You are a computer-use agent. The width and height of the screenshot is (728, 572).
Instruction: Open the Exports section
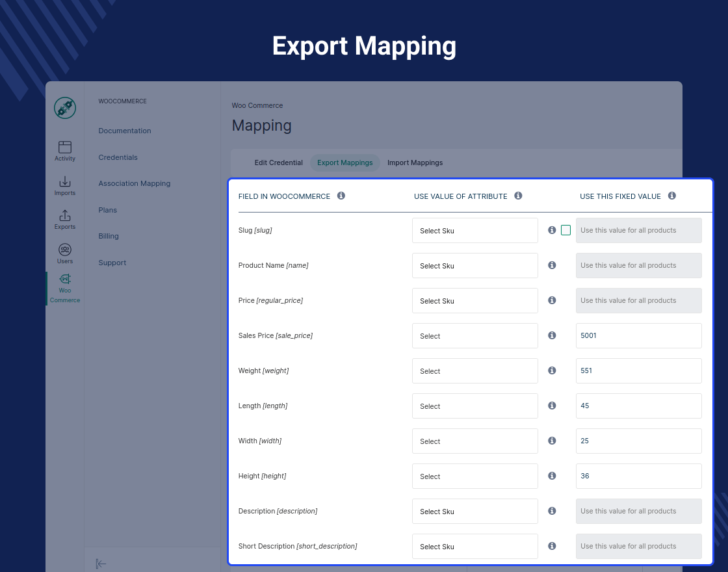pyautogui.click(x=65, y=220)
